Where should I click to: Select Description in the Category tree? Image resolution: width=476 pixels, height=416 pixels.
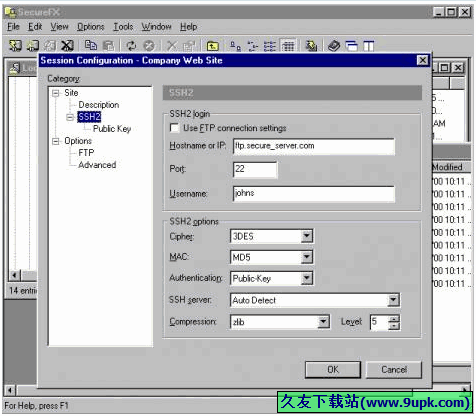(x=99, y=105)
